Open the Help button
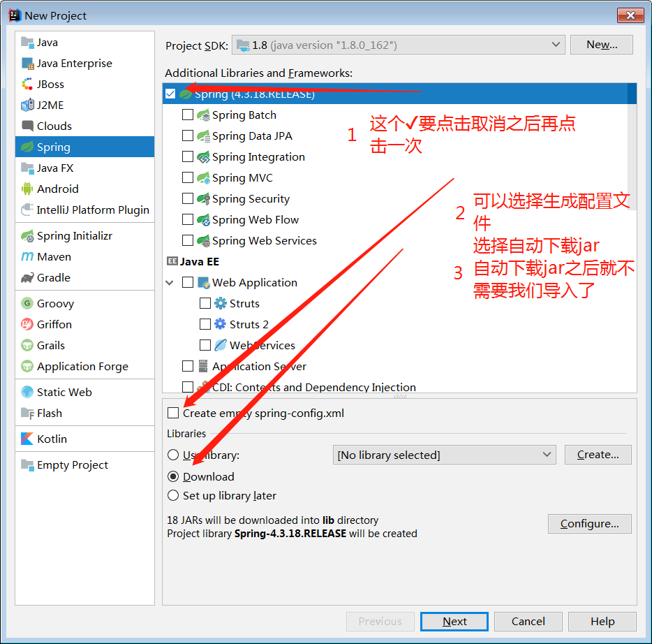652x644 pixels. (602, 622)
